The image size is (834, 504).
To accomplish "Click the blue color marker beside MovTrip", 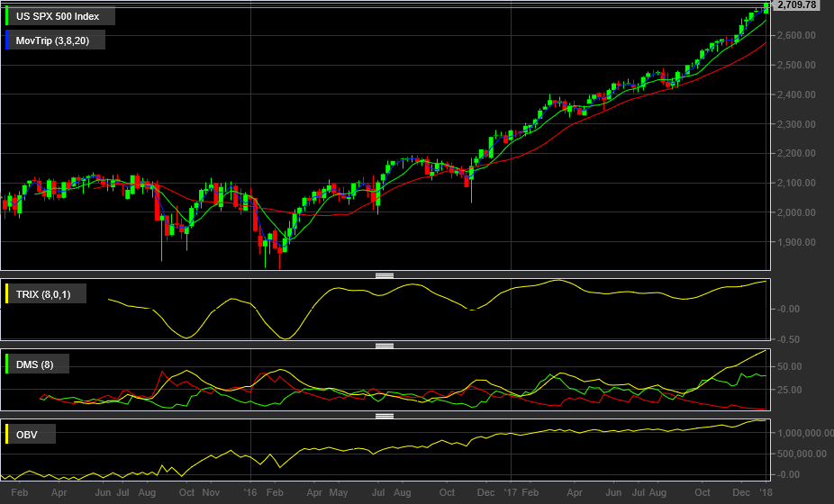I will (x=7, y=40).
